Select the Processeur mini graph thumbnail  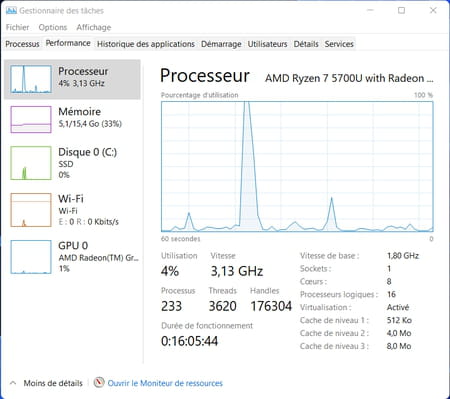tap(31, 79)
